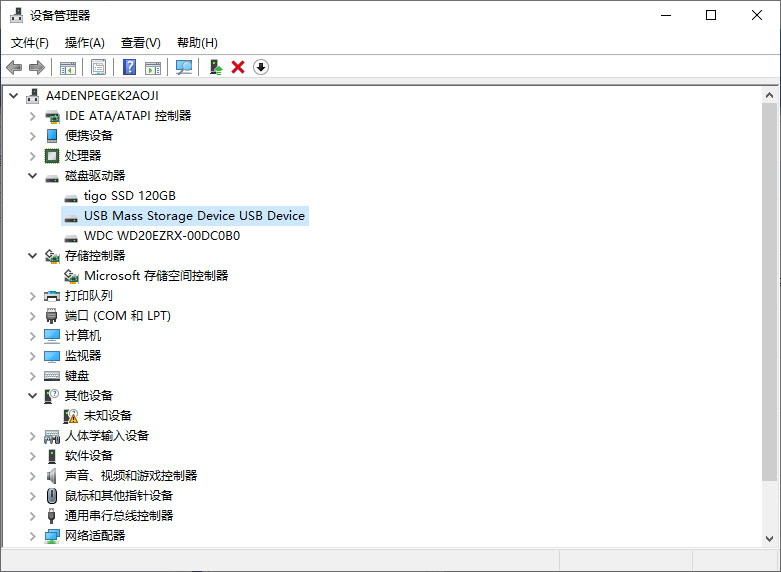This screenshot has height=572, width=781.
Task: Click the 鼠标和其他指针设备 mouse icon
Action: [x=52, y=496]
